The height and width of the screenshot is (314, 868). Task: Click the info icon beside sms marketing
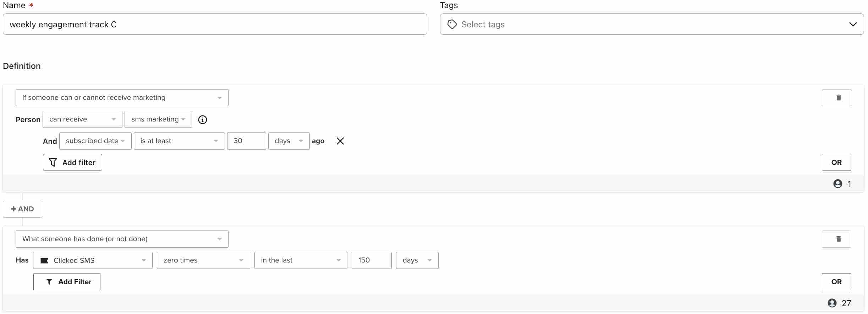click(202, 120)
